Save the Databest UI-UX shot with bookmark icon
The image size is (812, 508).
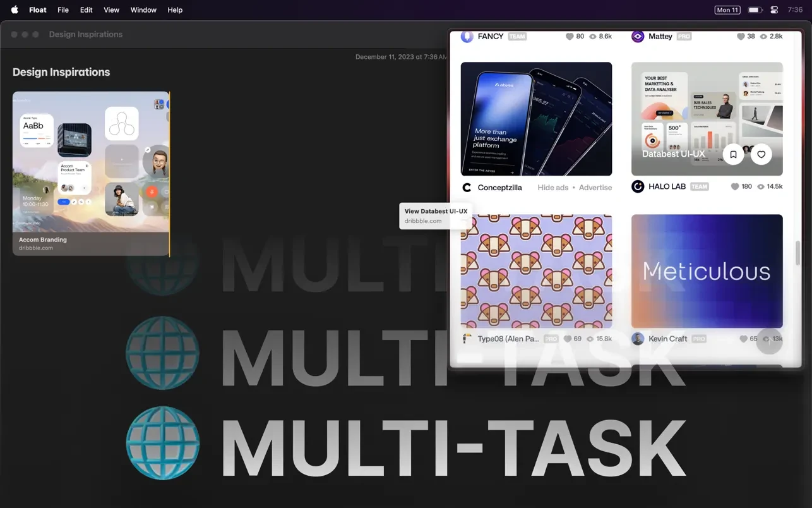click(x=733, y=154)
